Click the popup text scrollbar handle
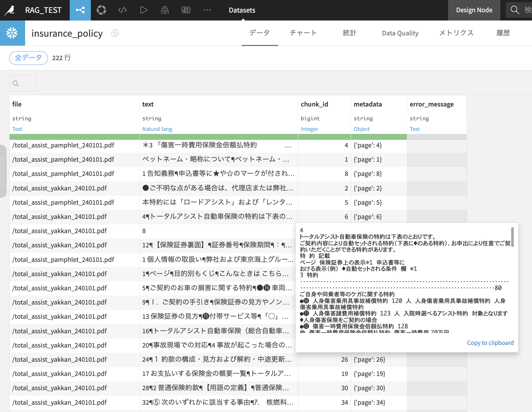The height and width of the screenshot is (412, 532). [513, 237]
